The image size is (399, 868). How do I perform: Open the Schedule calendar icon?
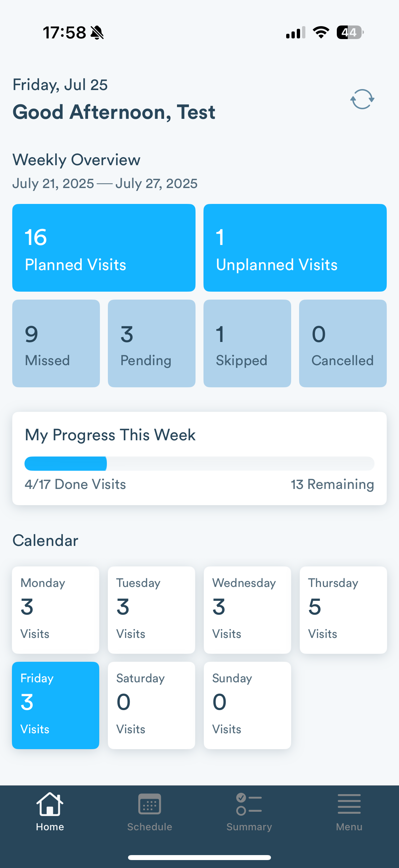click(x=150, y=804)
